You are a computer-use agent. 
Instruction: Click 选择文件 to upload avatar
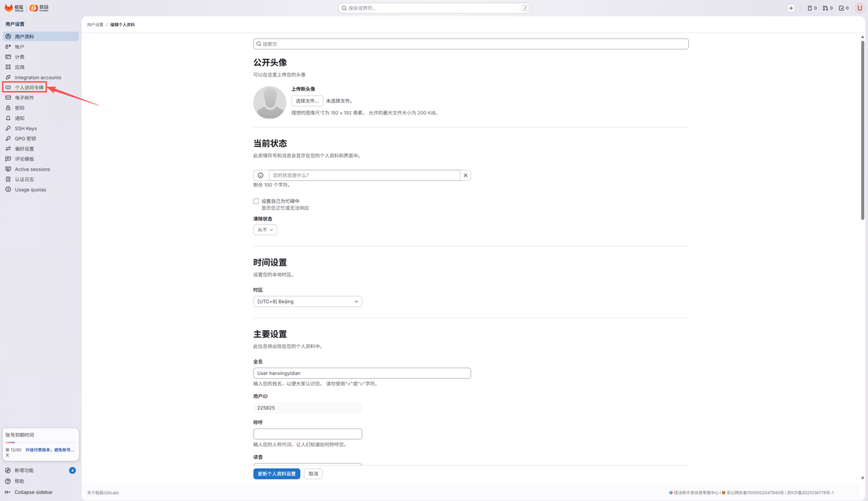307,101
